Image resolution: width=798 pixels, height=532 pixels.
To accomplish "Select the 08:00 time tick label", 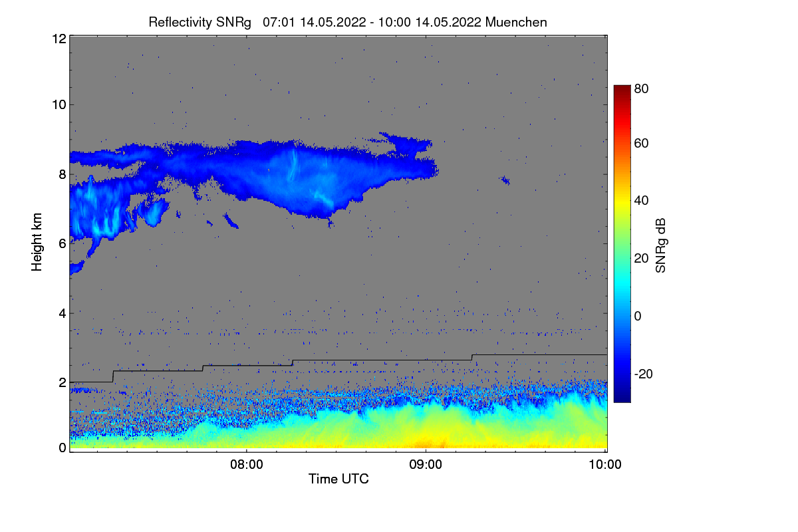I will pyautogui.click(x=246, y=465).
